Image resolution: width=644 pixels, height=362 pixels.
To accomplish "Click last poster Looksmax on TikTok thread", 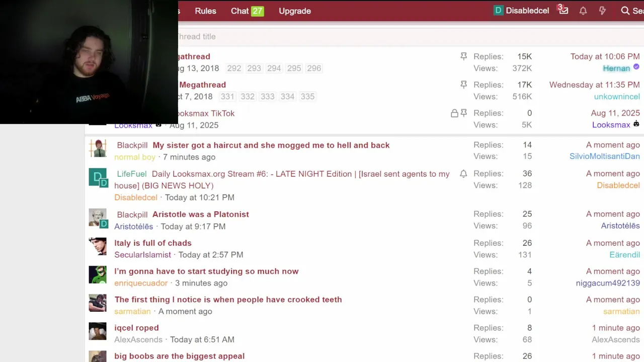I will tap(611, 125).
